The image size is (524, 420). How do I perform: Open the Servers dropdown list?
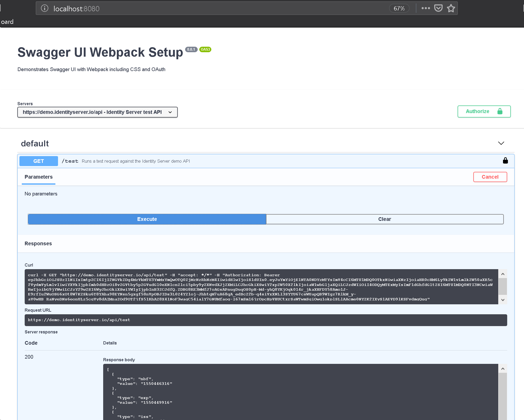point(97,112)
